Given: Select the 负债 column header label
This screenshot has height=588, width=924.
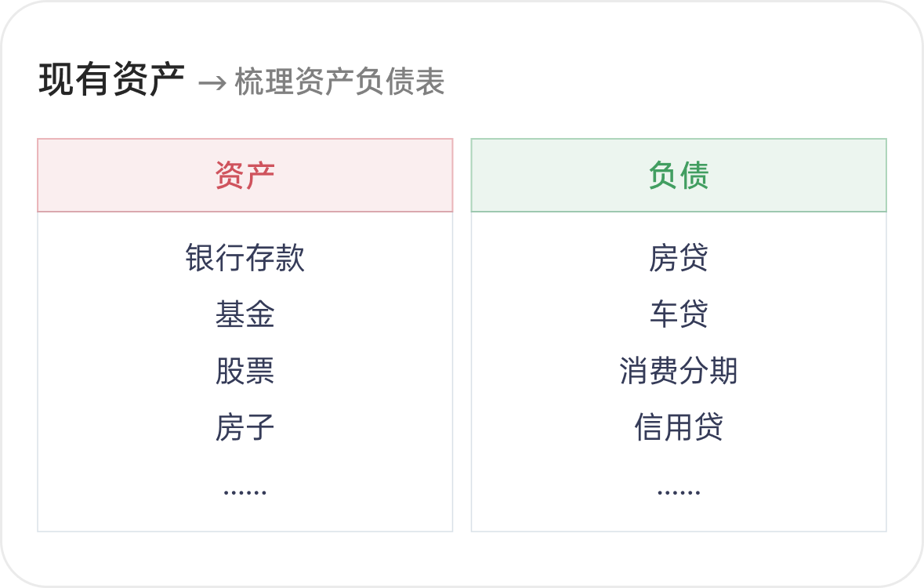Looking at the screenshot, I should (x=679, y=176).
